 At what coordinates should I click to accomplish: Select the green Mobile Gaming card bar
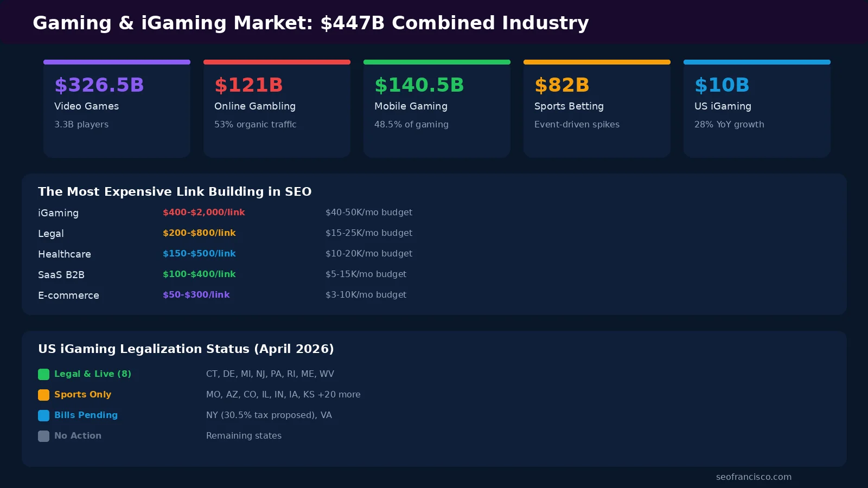point(437,62)
